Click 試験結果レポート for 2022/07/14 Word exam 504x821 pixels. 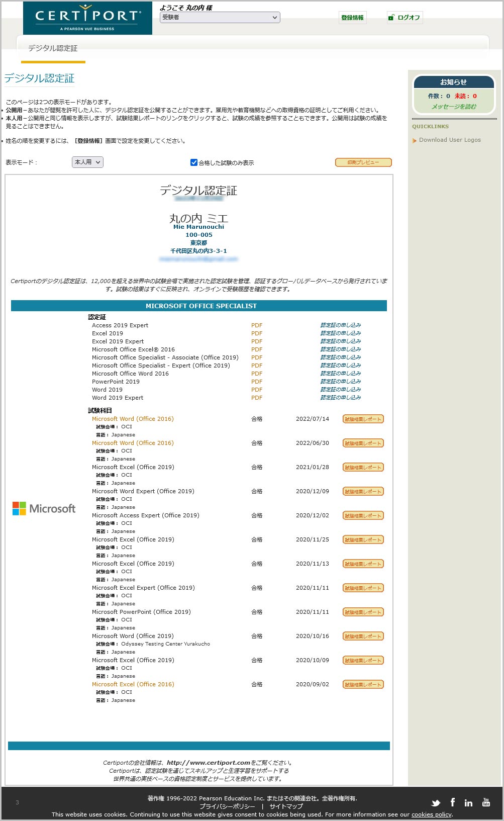coord(363,419)
